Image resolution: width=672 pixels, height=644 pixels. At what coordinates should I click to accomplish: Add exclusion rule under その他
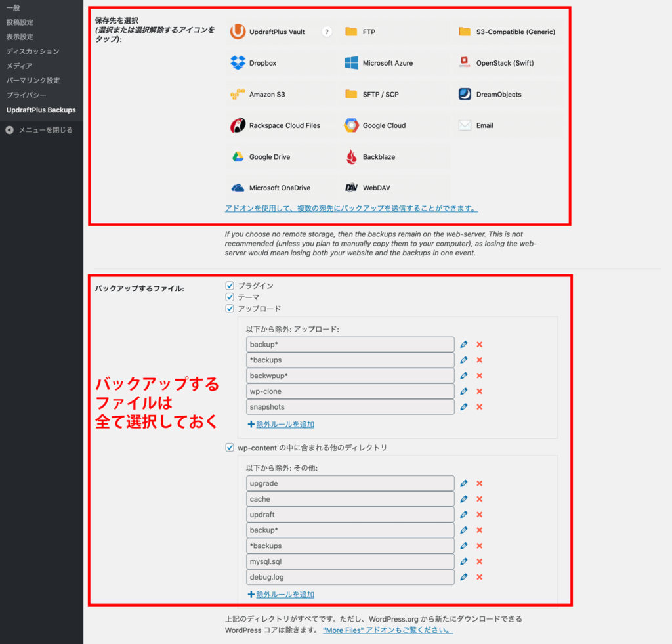[x=281, y=595]
